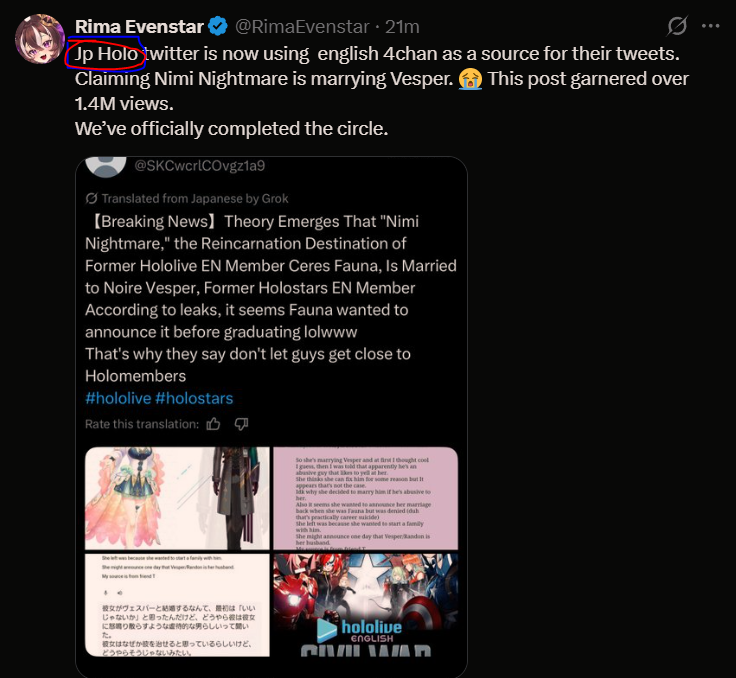Rate the translation with thumbs down
This screenshot has width=736, height=678.
pos(241,424)
